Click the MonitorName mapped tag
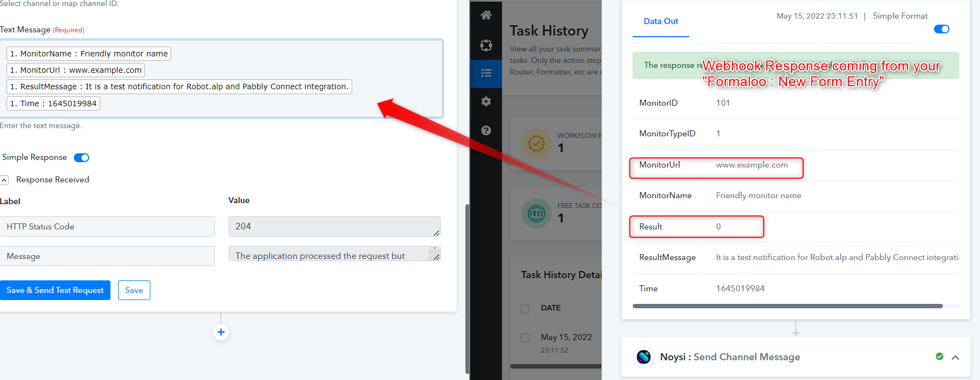Screen dimensions: 980x380 point(89,54)
